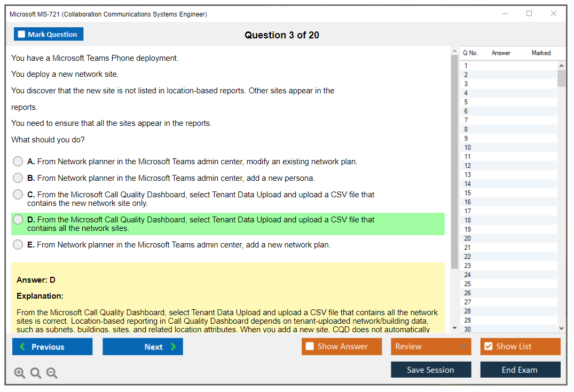Screen dimensions: 574x392
Task: Click the question list scroll down arrow
Action: [561, 329]
